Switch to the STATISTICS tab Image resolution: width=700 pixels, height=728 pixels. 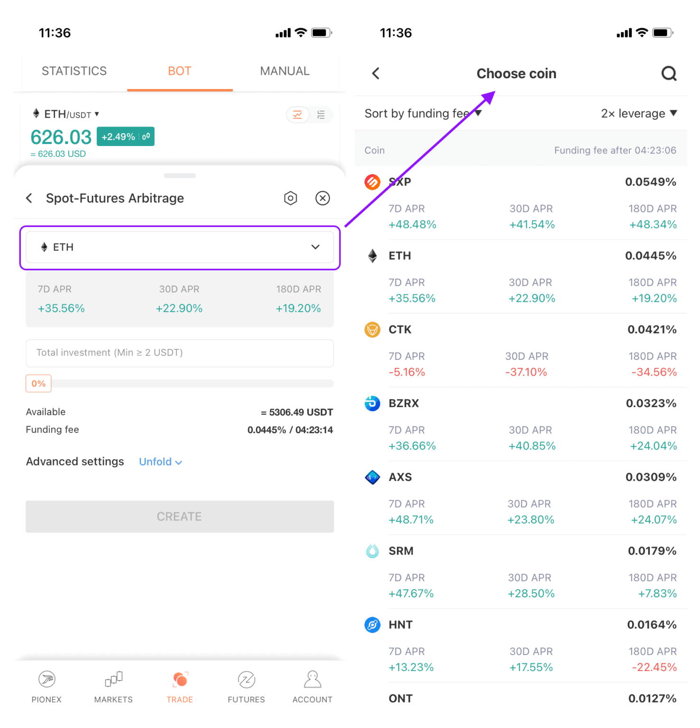pos(74,71)
